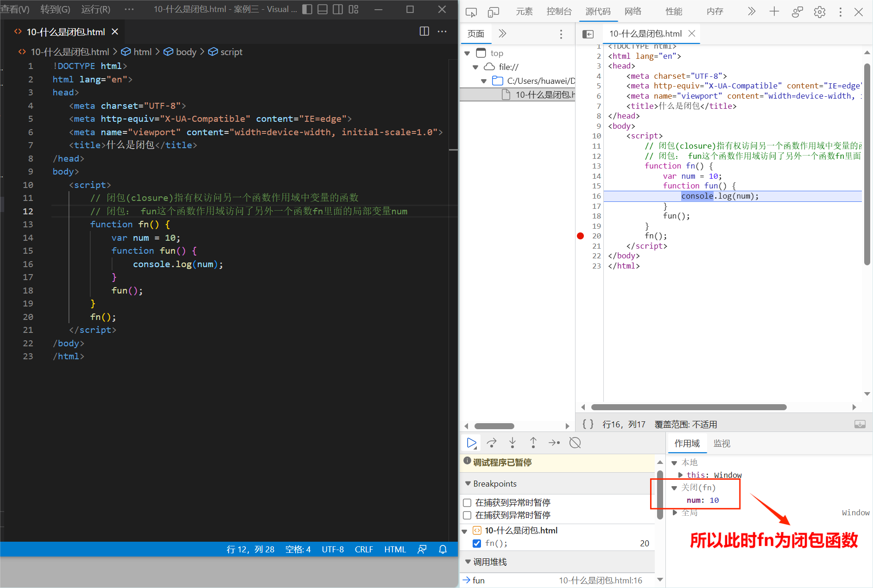This screenshot has height=588, width=873.
Task: Open the 监视 watch tab
Action: click(x=721, y=444)
